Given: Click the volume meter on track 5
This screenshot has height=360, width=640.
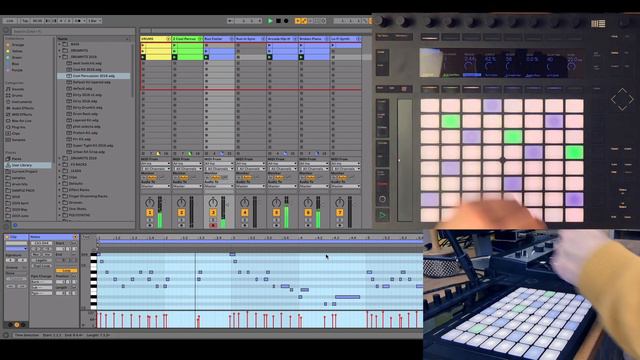Looking at the screenshot, I should [286, 212].
